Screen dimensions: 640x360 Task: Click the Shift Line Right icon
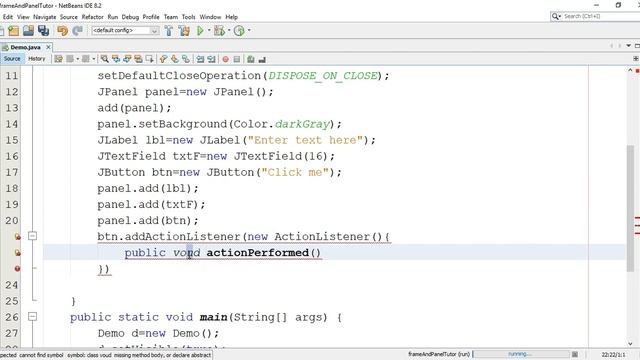211,59
